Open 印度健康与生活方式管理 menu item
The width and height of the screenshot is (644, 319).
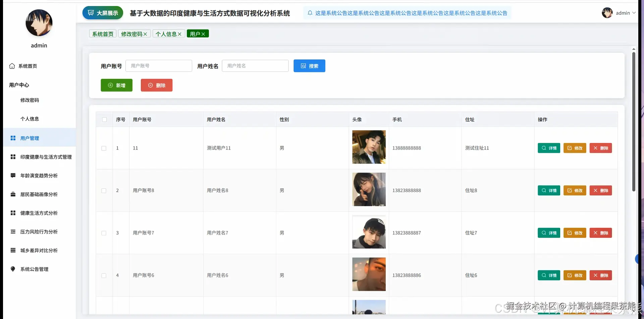click(40, 157)
